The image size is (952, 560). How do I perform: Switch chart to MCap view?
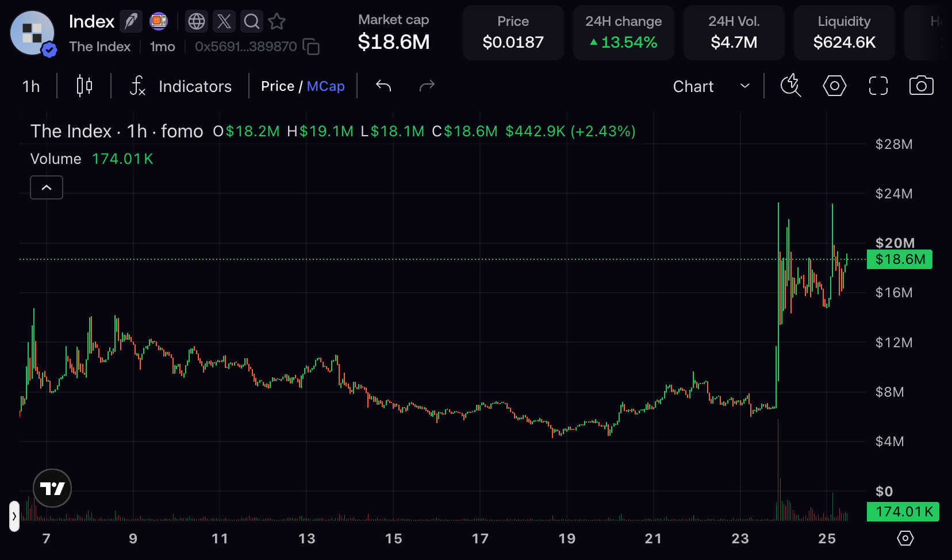pos(326,86)
